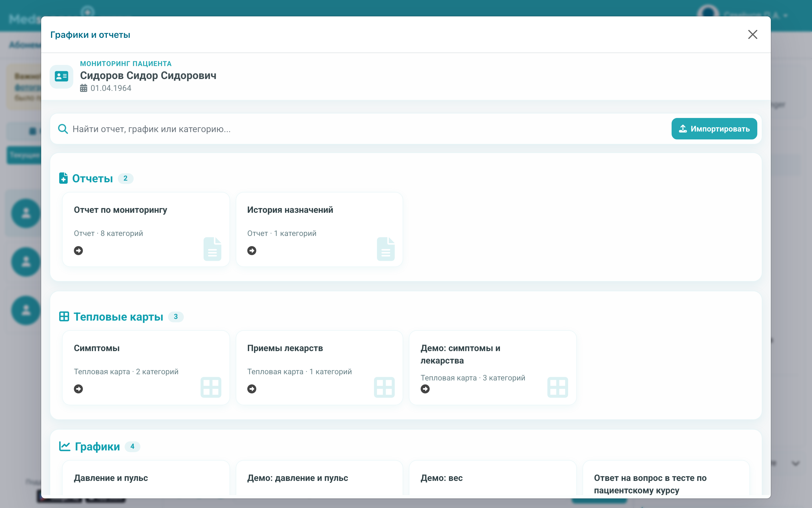The image size is (812, 508).
Task: Click the patient ID card icon
Action: 61,76
